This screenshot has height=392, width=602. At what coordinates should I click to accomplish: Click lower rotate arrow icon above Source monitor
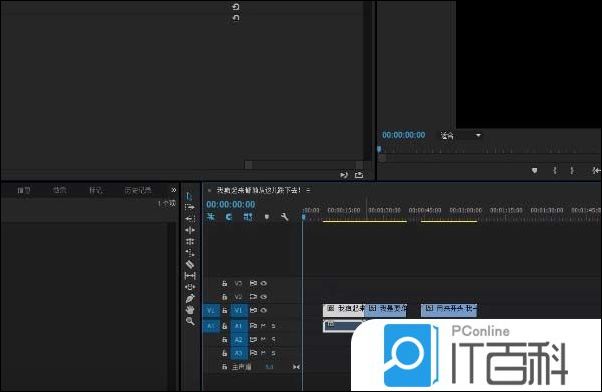click(x=236, y=18)
